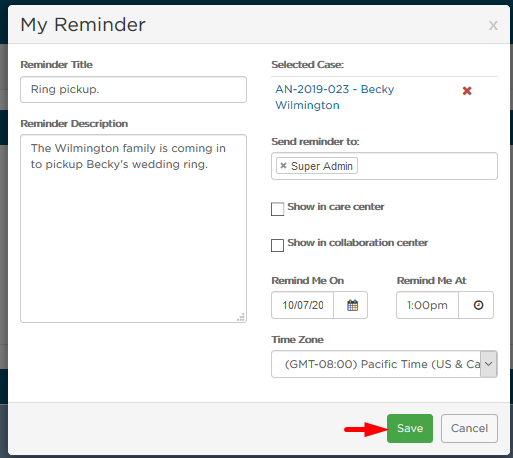The width and height of the screenshot is (513, 458).
Task: Remove the selected case with red X
Action: [x=467, y=91]
